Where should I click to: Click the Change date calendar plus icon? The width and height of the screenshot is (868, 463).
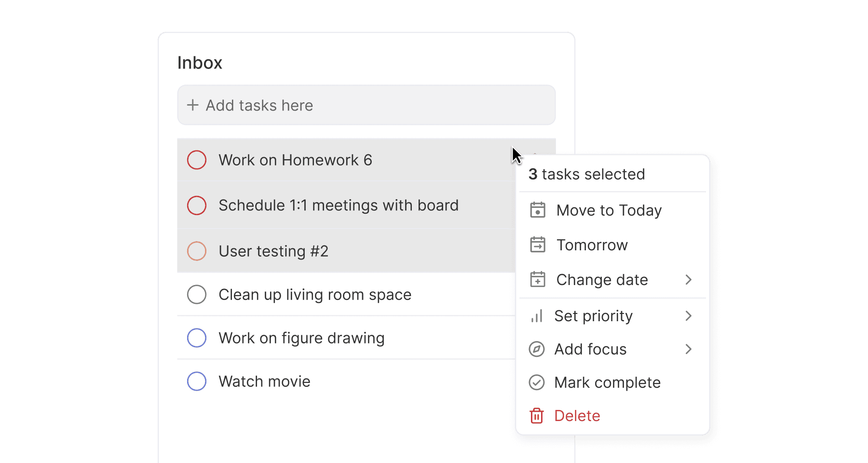(538, 280)
